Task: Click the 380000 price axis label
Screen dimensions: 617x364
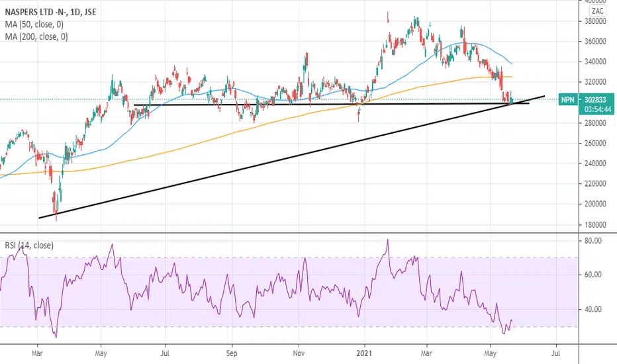Action: (x=595, y=21)
